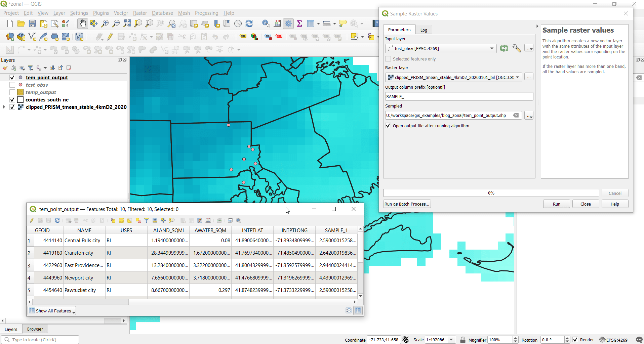This screenshot has width=644, height=344.
Task: Open the Input layer dropdown
Action: [x=492, y=48]
